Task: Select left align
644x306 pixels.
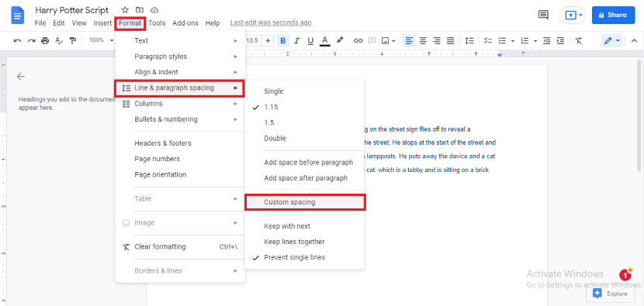Action: click(x=409, y=40)
